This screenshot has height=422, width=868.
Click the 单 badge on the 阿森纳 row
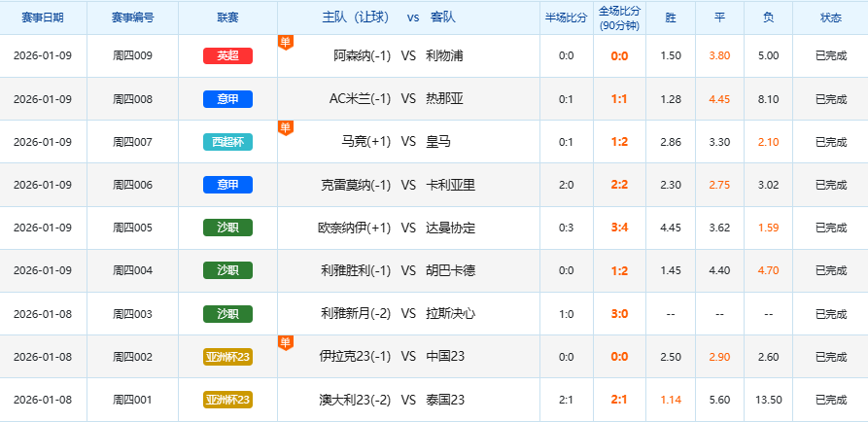pyautogui.click(x=285, y=41)
